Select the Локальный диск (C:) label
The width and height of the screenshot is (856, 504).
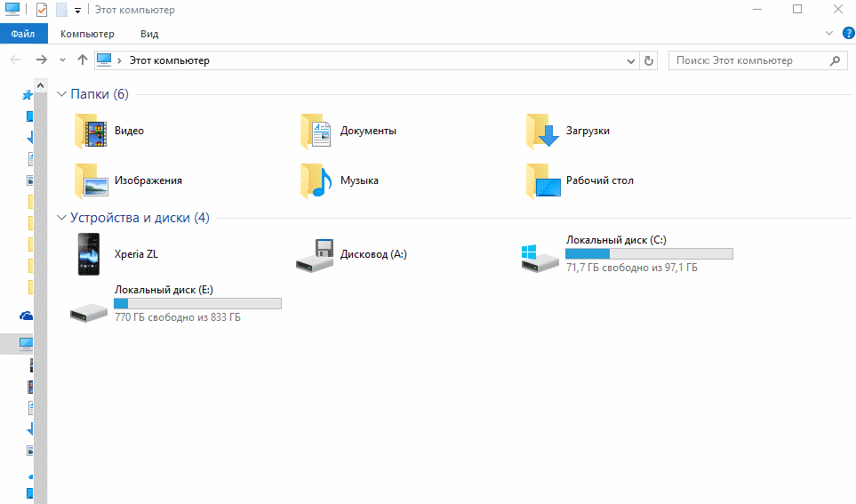[x=616, y=240]
